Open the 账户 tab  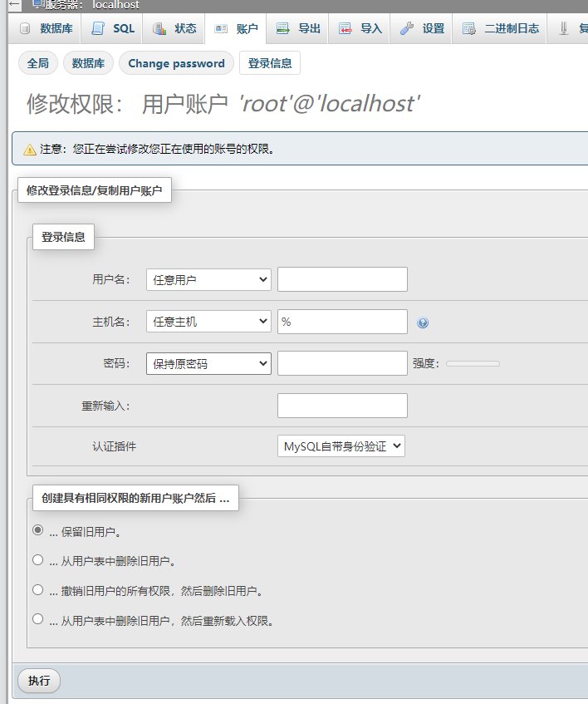tap(236, 29)
